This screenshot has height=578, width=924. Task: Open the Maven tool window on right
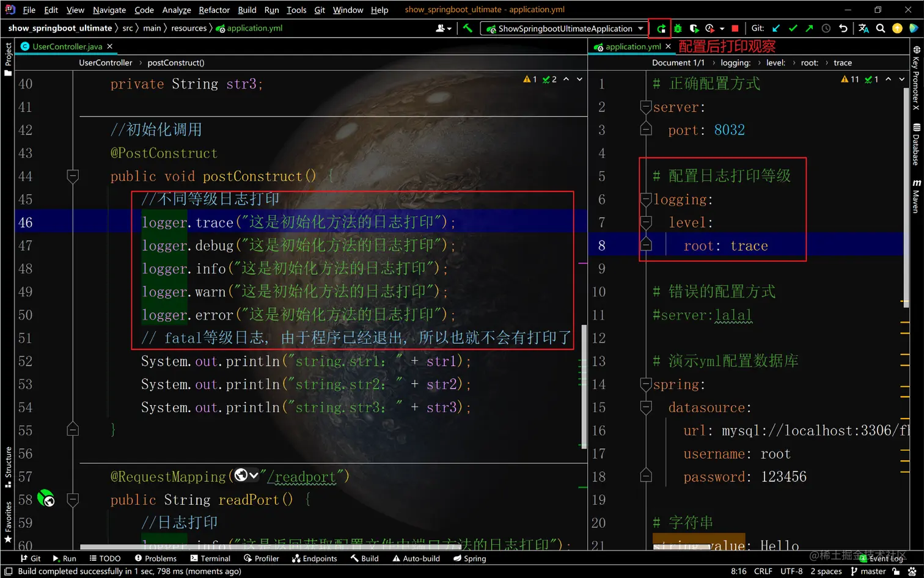coord(916,196)
